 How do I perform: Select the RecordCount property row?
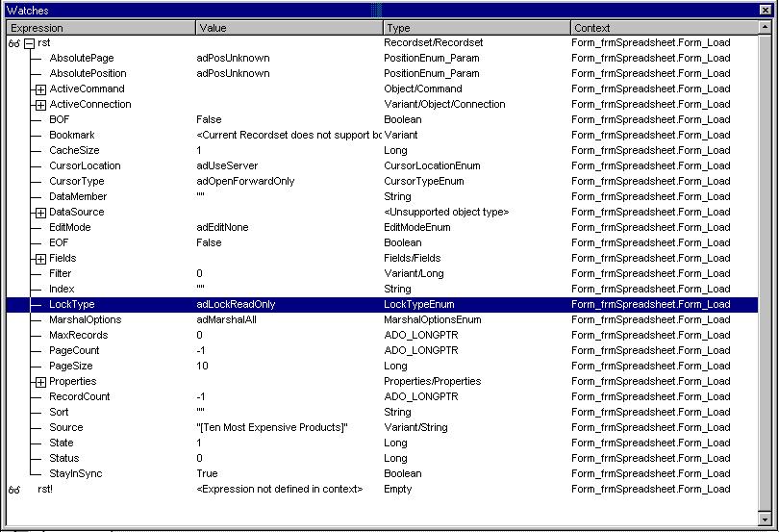click(79, 396)
